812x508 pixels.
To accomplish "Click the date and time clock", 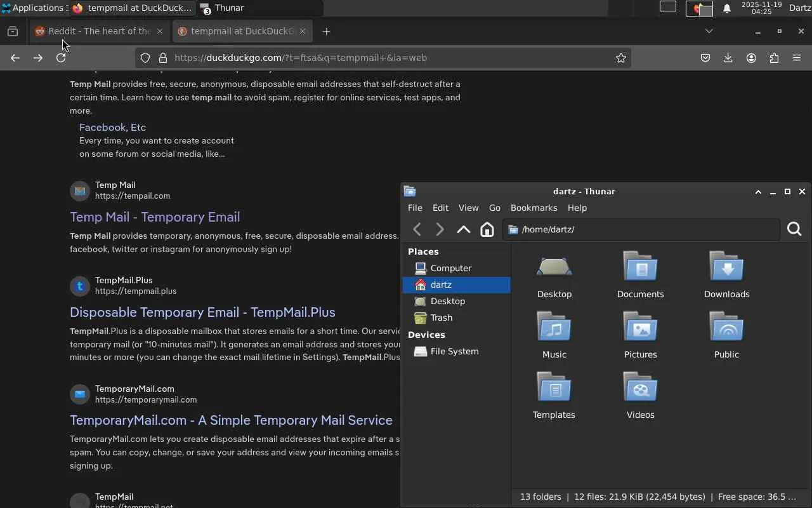I will pyautogui.click(x=761, y=8).
